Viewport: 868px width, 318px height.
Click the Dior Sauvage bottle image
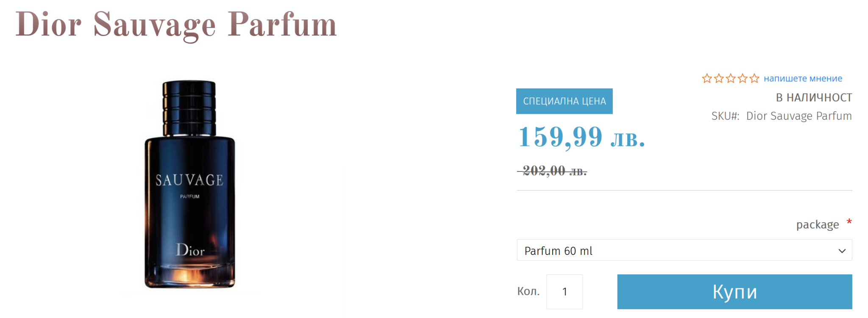[x=189, y=185]
